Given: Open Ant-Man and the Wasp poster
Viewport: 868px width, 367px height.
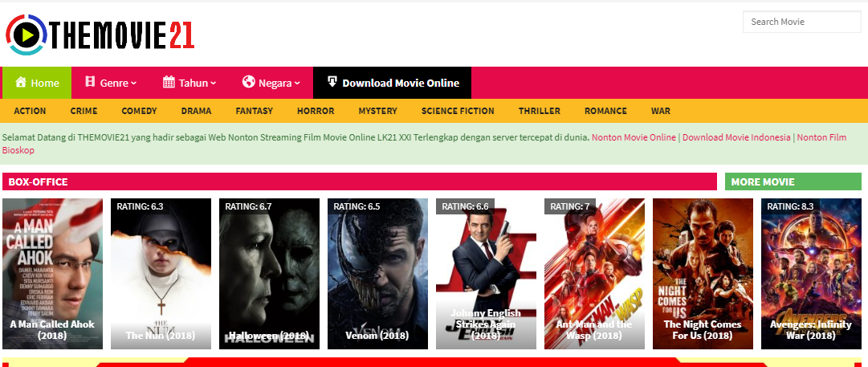Looking at the screenshot, I should (594, 274).
